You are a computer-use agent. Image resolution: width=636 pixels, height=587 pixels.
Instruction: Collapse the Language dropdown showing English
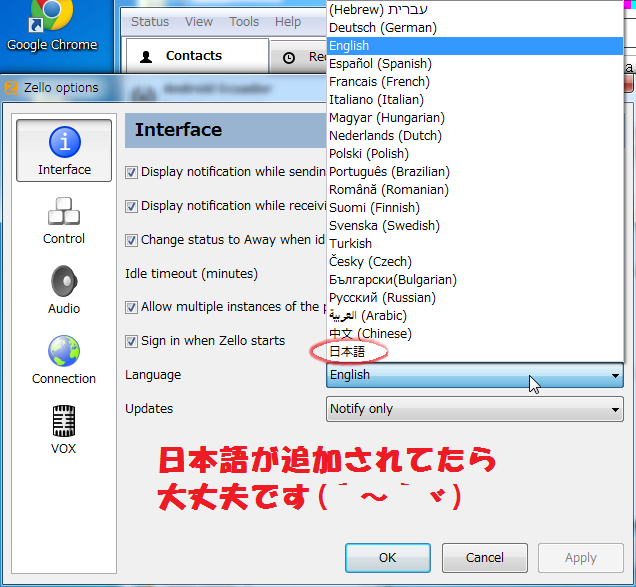(x=475, y=375)
